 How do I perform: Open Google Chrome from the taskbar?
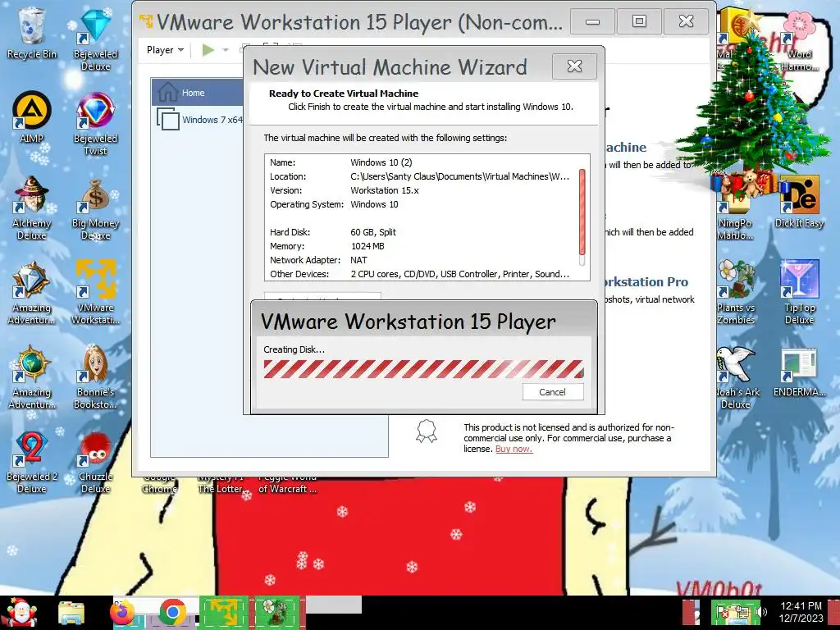point(172,613)
